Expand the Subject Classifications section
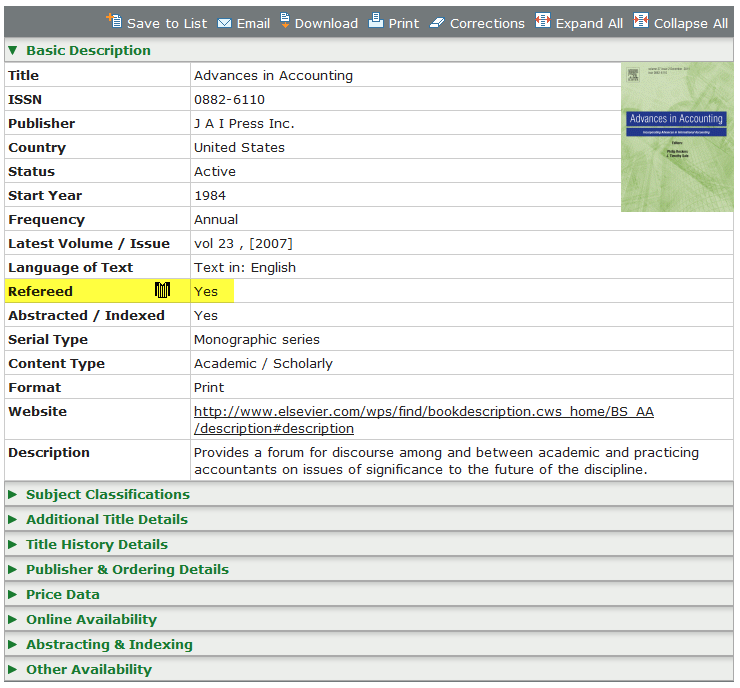This screenshot has width=740, height=688. [x=107, y=494]
